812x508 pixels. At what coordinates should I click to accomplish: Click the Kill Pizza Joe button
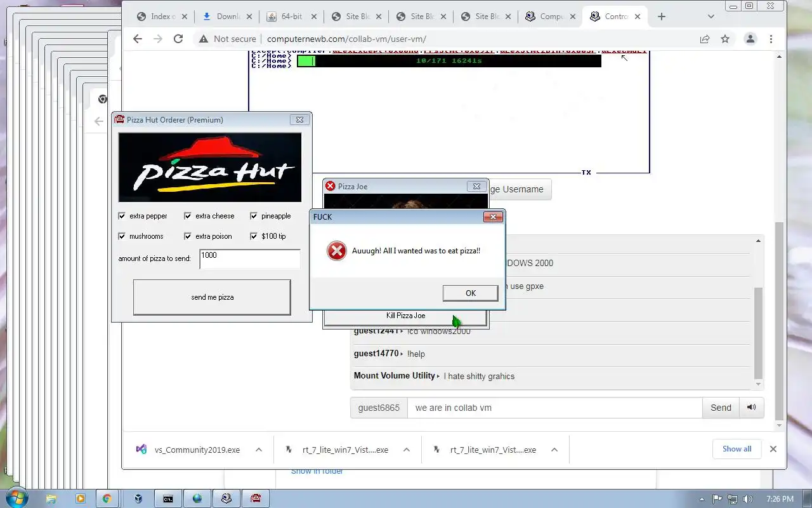point(405,316)
